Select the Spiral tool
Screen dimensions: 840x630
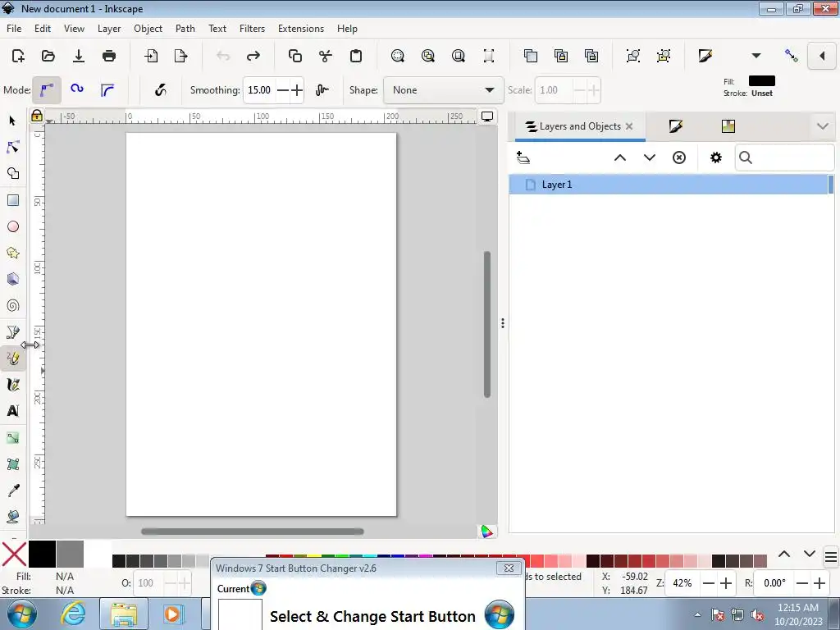[x=13, y=305]
